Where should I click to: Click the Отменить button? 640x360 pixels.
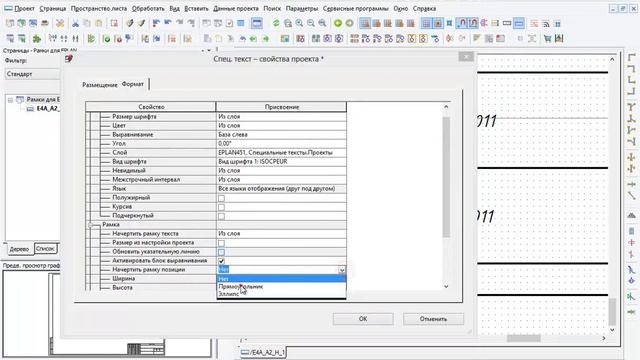click(433, 319)
